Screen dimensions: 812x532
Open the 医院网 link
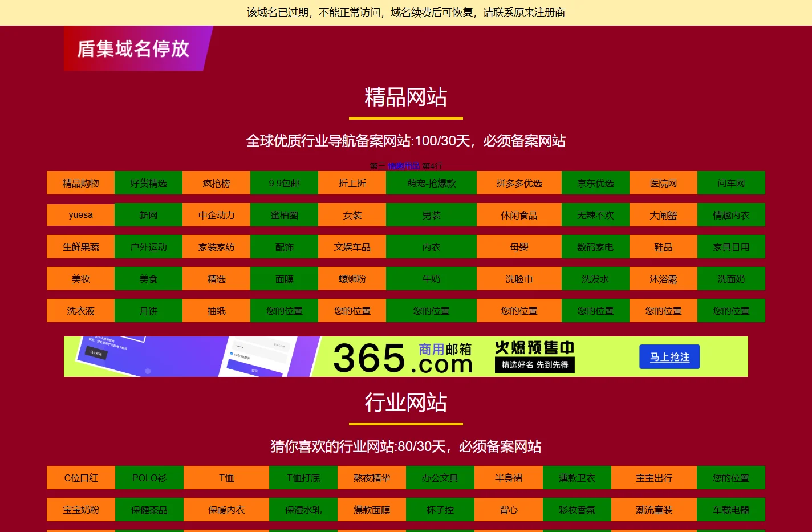[x=663, y=183]
